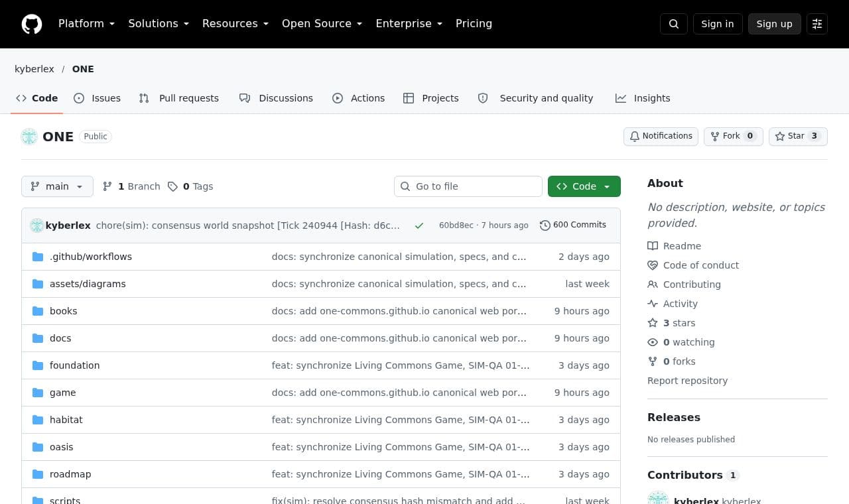This screenshot has width=849, height=504.
Task: Open the Enterprise dropdown
Action: [409, 24]
